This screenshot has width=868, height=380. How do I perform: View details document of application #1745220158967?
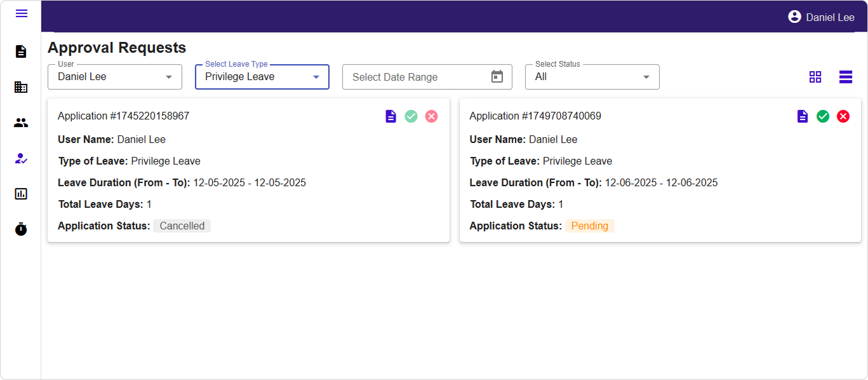point(391,116)
